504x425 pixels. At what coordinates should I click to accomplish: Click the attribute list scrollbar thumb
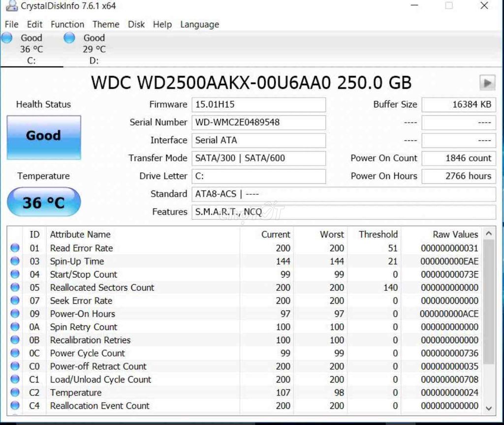(489, 302)
